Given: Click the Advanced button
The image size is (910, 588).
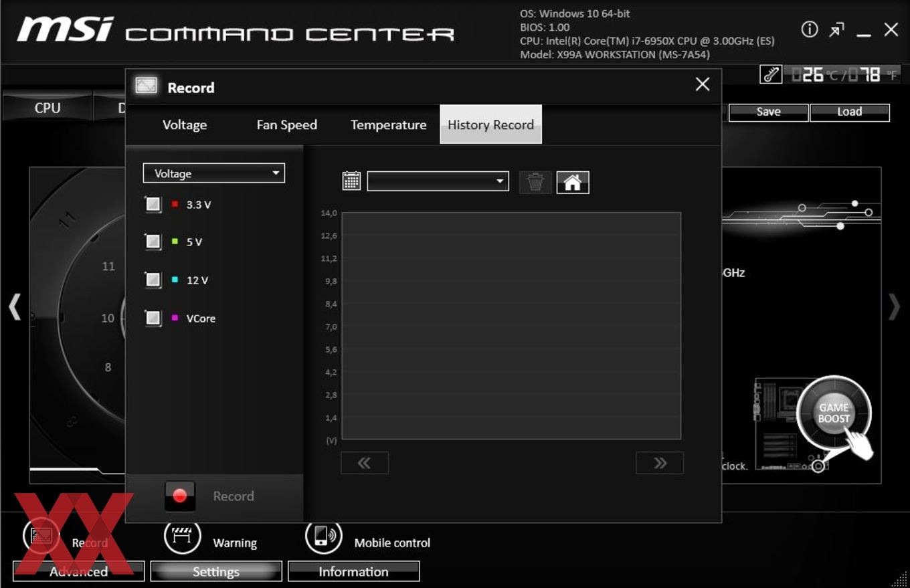Looking at the screenshot, I should click(78, 571).
